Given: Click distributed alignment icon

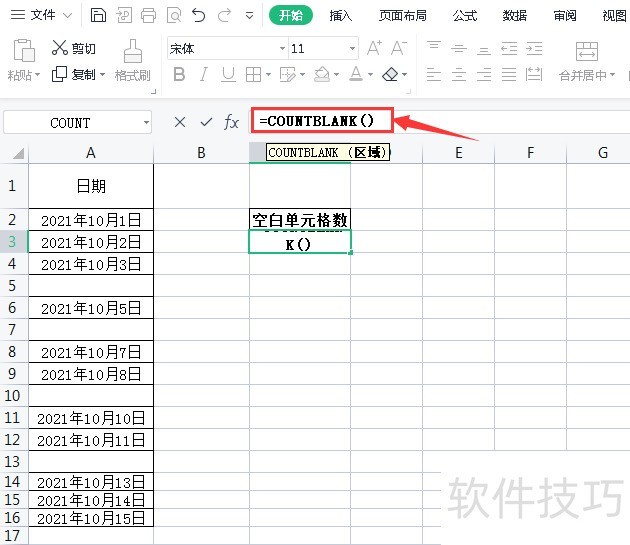Looking at the screenshot, I should (534, 74).
